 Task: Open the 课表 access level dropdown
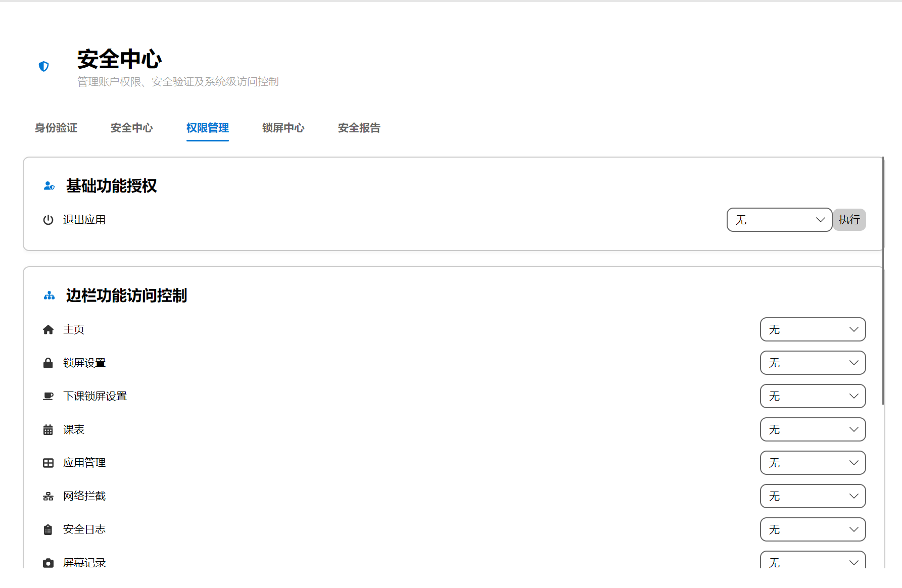click(813, 429)
